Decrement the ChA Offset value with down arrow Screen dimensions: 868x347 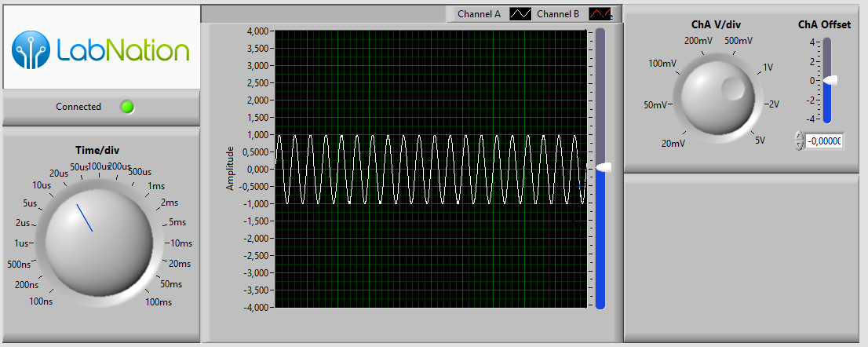pos(799,145)
